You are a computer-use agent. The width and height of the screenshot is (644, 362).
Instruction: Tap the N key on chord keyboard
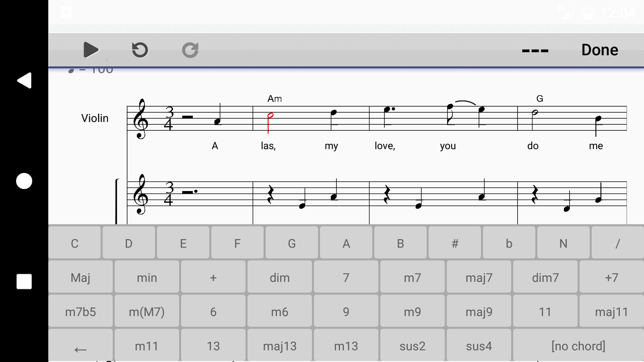click(x=563, y=243)
